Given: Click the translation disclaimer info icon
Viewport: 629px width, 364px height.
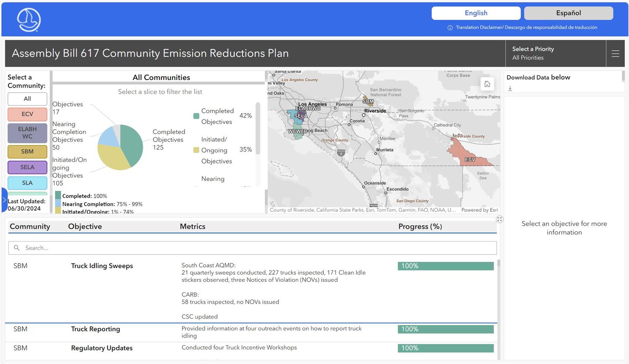Looking at the screenshot, I should pyautogui.click(x=450, y=28).
